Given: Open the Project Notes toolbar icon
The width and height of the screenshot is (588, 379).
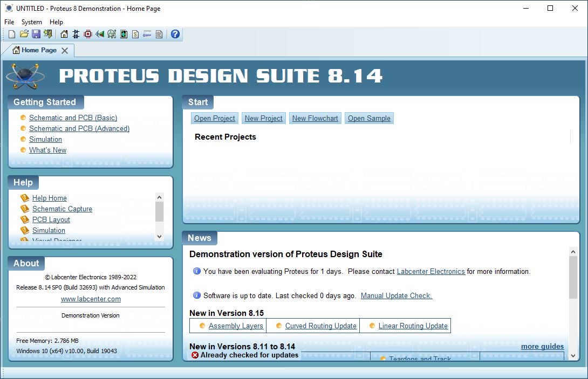Looking at the screenshot, I should pyautogui.click(x=159, y=35).
